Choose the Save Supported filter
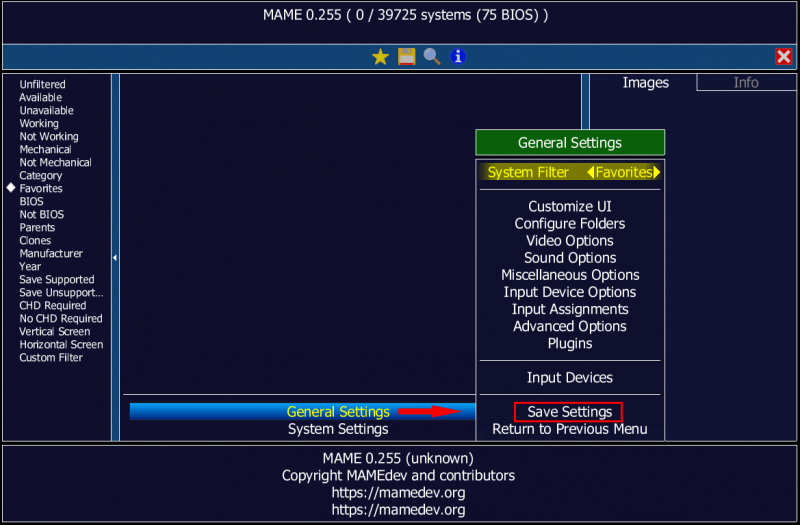Viewport: 800px width, 525px height. point(57,280)
